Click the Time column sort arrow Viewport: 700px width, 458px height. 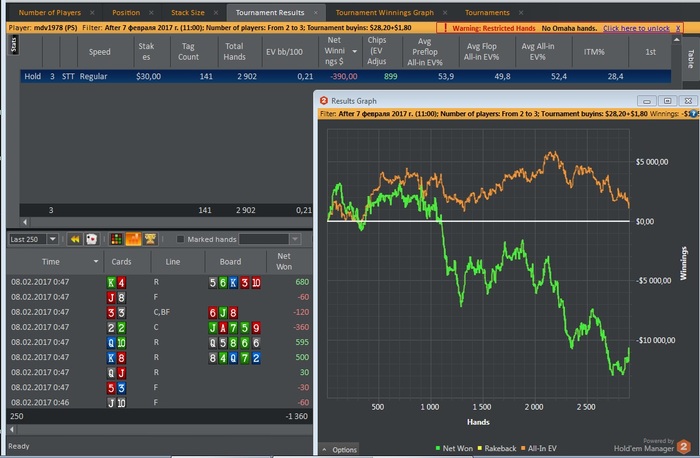pyautogui.click(x=96, y=261)
